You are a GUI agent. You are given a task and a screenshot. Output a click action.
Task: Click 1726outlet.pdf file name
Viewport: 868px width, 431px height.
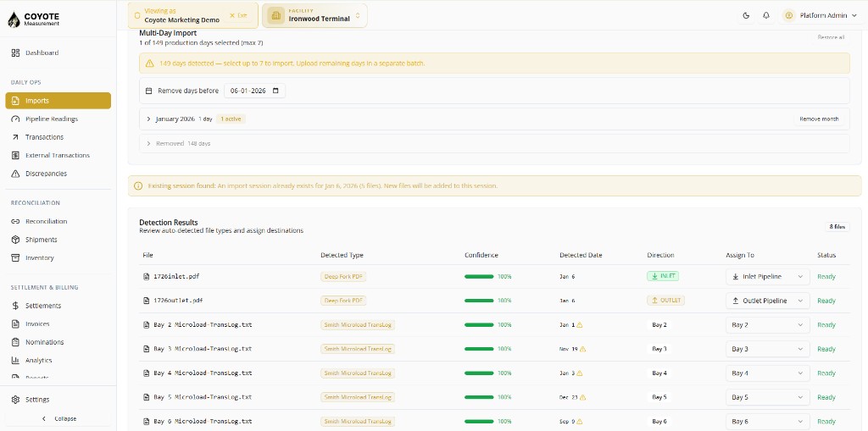pyautogui.click(x=178, y=301)
